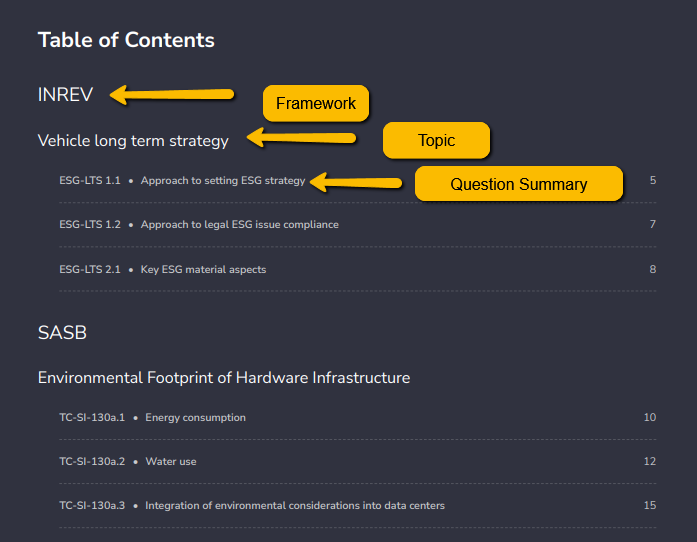Open ESG-LTS 2.1 Key ESG material aspects
The width and height of the screenshot is (697, 542).
click(x=163, y=269)
